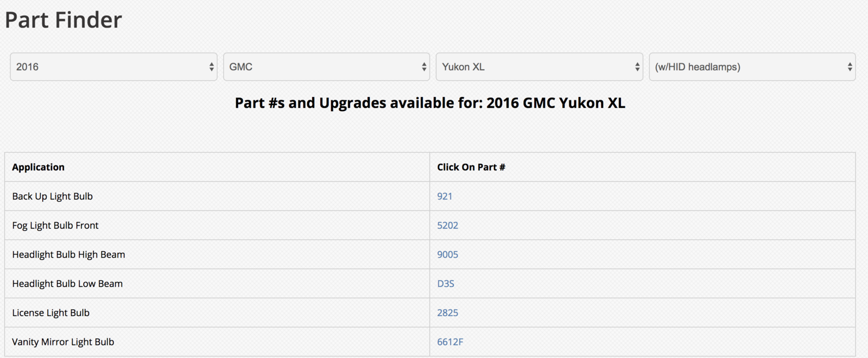868x358 pixels.
Task: Open part number 5202 link
Action: [x=447, y=226]
